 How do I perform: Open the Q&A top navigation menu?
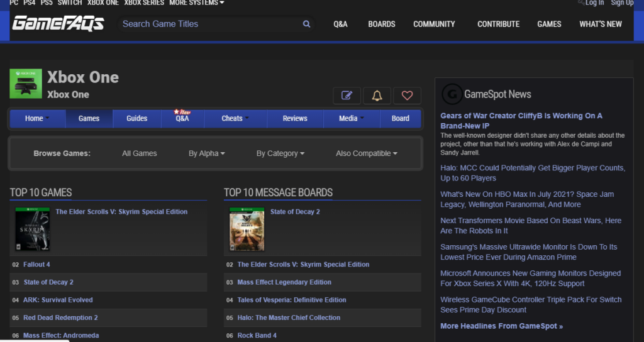[x=340, y=25]
